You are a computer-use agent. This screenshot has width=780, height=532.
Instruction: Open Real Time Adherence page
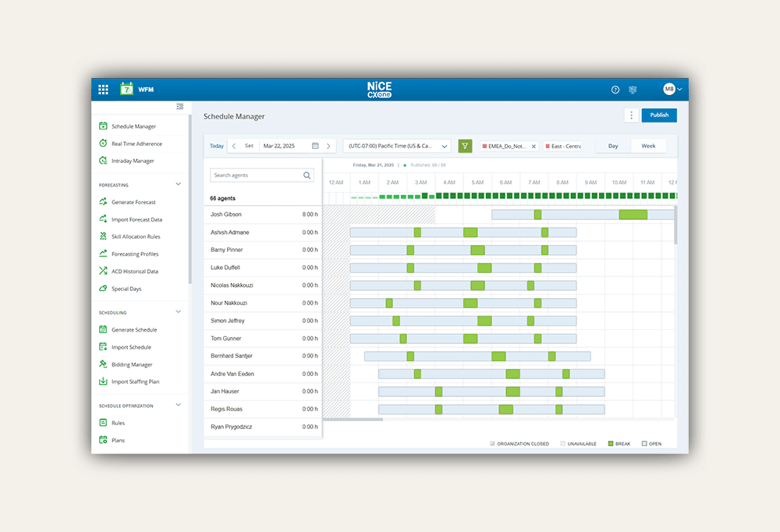click(x=136, y=144)
